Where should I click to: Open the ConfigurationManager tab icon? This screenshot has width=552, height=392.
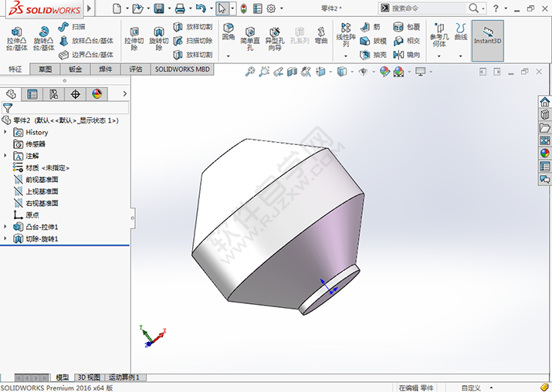click(x=53, y=94)
